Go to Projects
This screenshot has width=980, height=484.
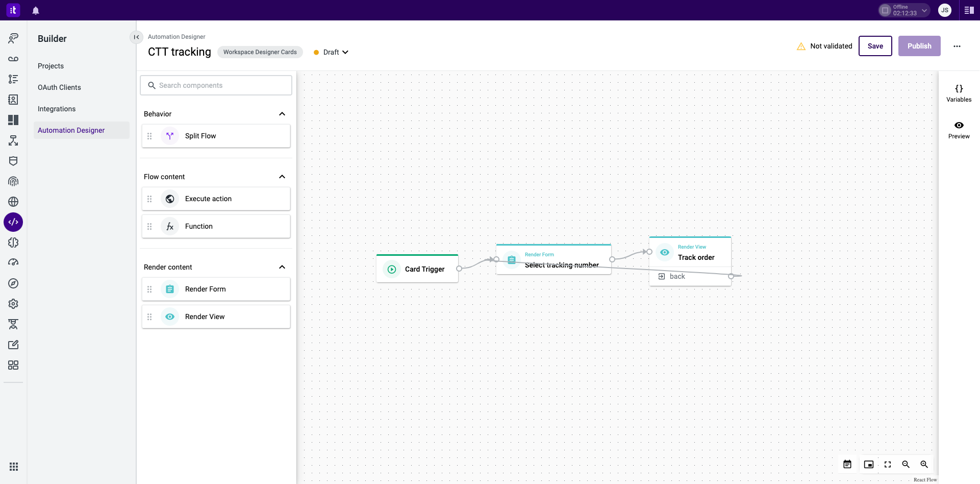[51, 66]
